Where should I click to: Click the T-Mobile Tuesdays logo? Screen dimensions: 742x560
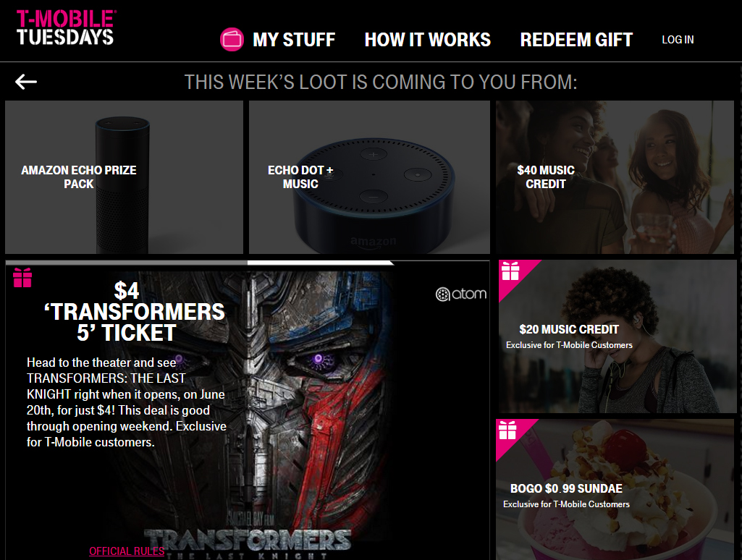click(x=65, y=28)
